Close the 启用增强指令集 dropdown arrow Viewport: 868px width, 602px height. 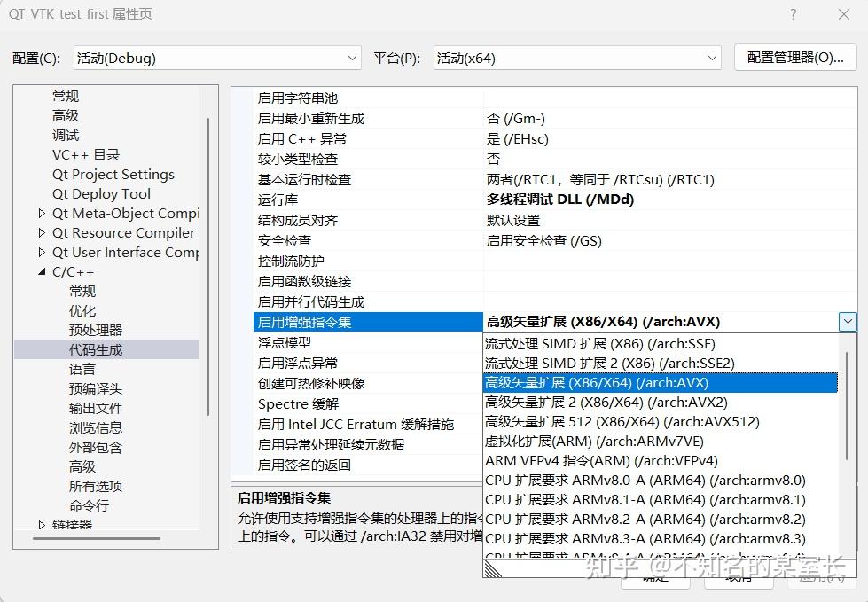(848, 322)
